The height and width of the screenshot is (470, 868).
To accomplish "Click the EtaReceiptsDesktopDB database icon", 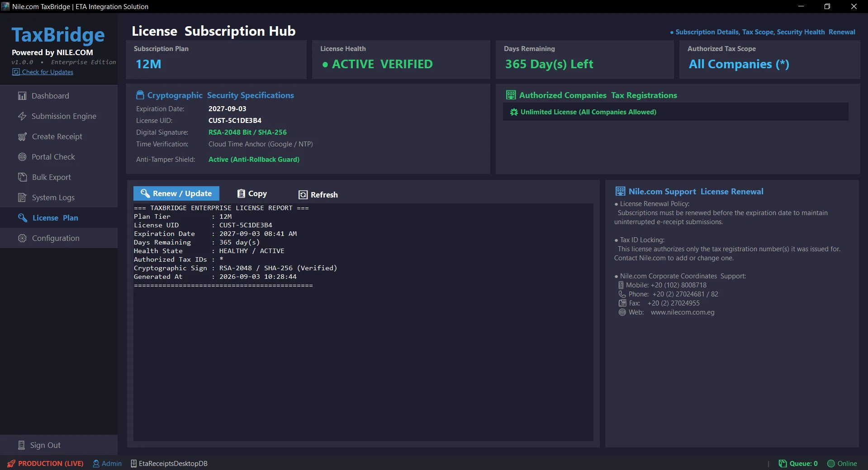I will click(133, 464).
